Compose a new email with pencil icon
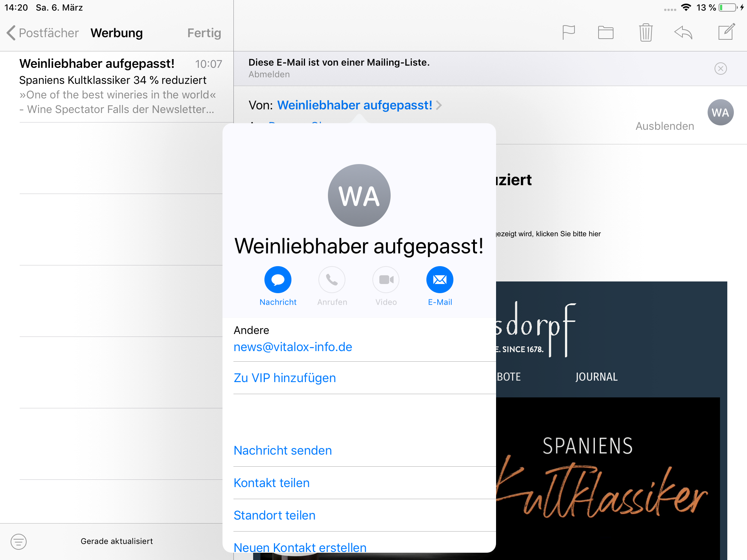Screen dimensions: 747x560 click(726, 32)
